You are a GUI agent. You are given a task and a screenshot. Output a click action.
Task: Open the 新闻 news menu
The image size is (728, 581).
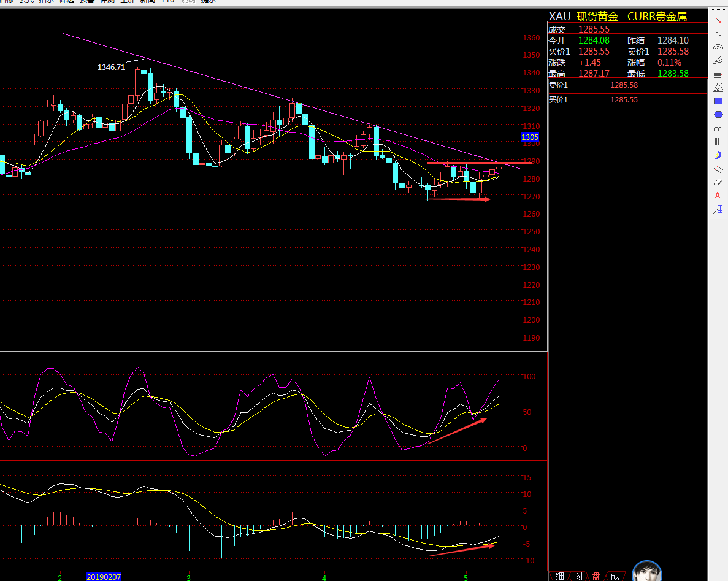pyautogui.click(x=148, y=1)
